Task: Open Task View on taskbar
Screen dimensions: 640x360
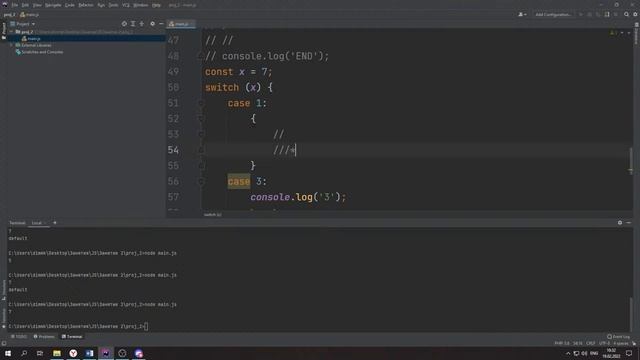Action: pos(40,353)
